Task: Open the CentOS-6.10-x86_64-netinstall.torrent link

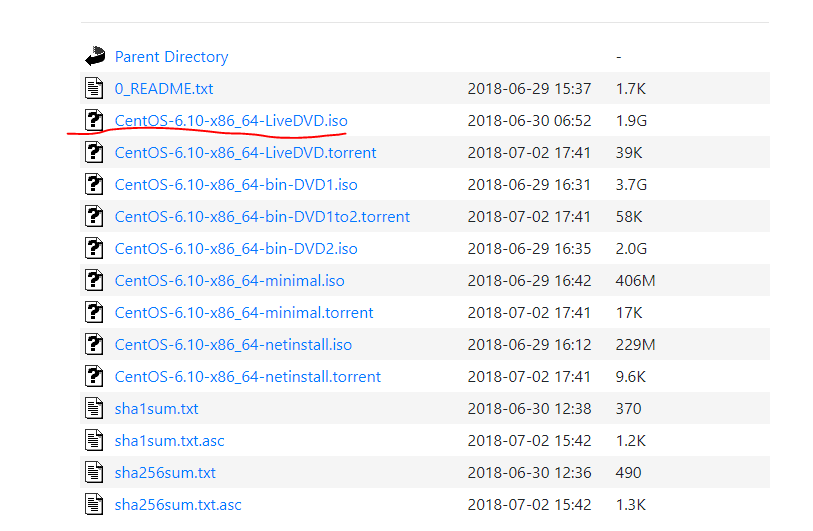Action: click(x=248, y=376)
